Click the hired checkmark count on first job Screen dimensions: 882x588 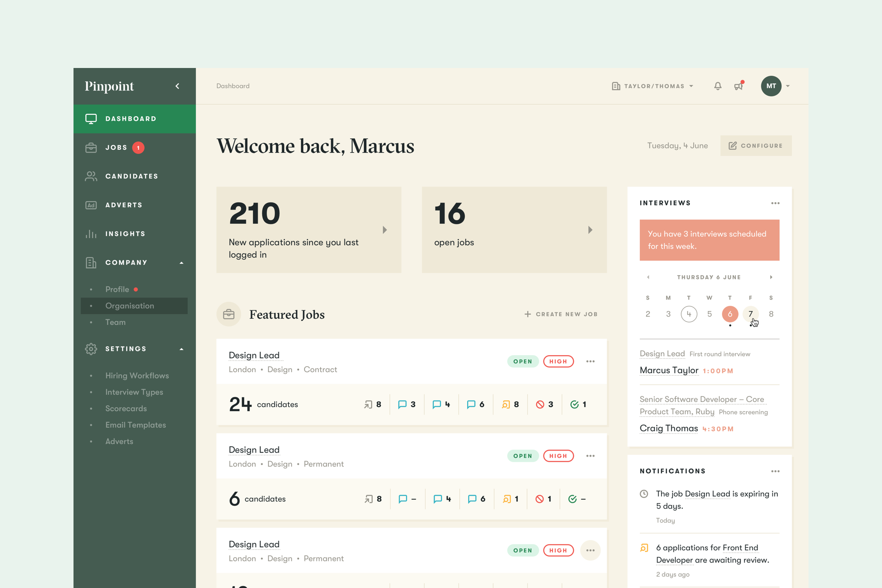pyautogui.click(x=578, y=404)
